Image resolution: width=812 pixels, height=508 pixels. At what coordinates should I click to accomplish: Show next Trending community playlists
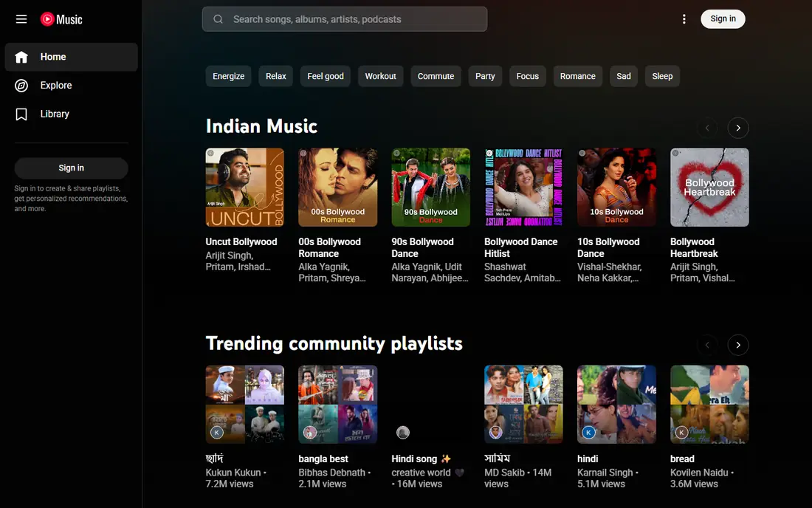click(x=738, y=345)
